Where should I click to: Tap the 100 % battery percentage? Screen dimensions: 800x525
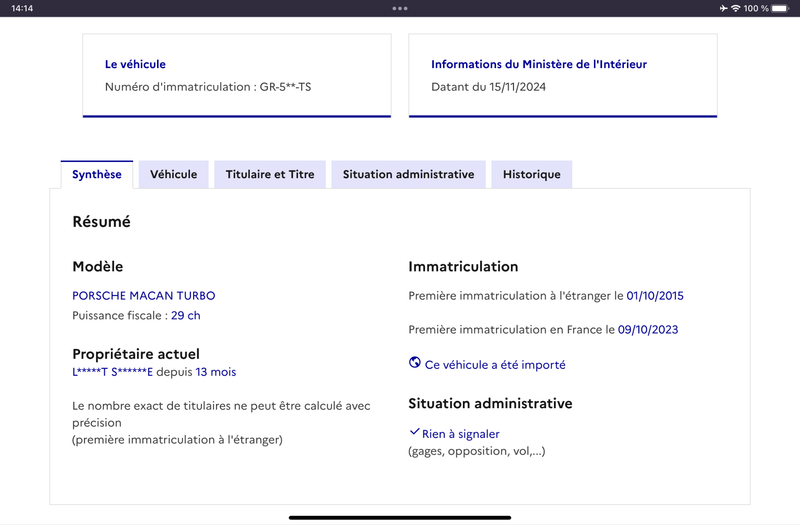[756, 8]
